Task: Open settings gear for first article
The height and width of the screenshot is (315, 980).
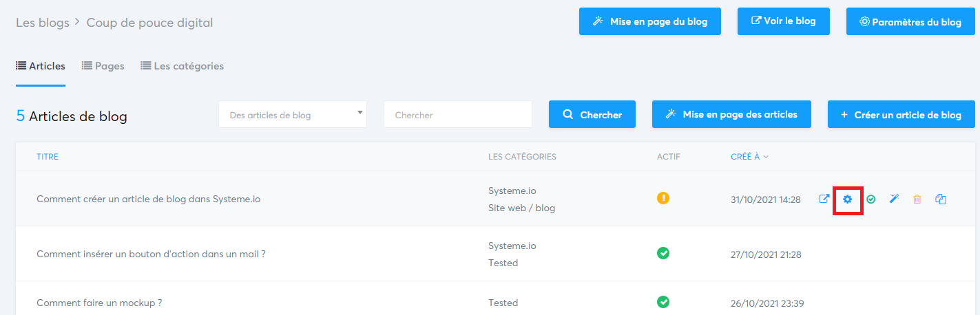Action: pos(848,199)
